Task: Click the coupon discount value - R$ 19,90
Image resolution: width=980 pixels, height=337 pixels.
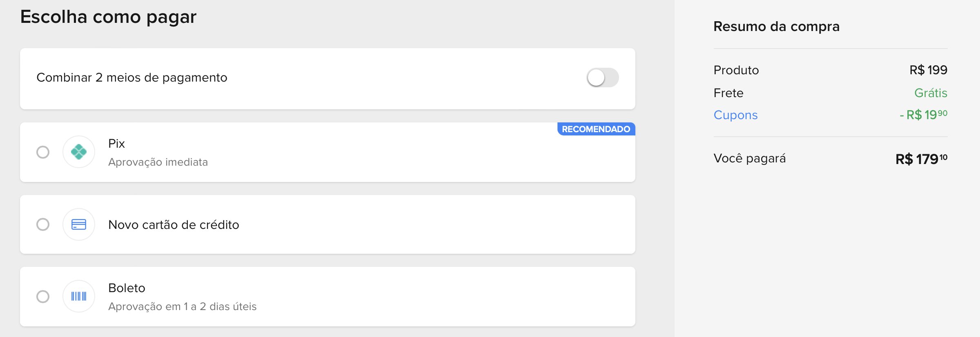Action: 923,115
